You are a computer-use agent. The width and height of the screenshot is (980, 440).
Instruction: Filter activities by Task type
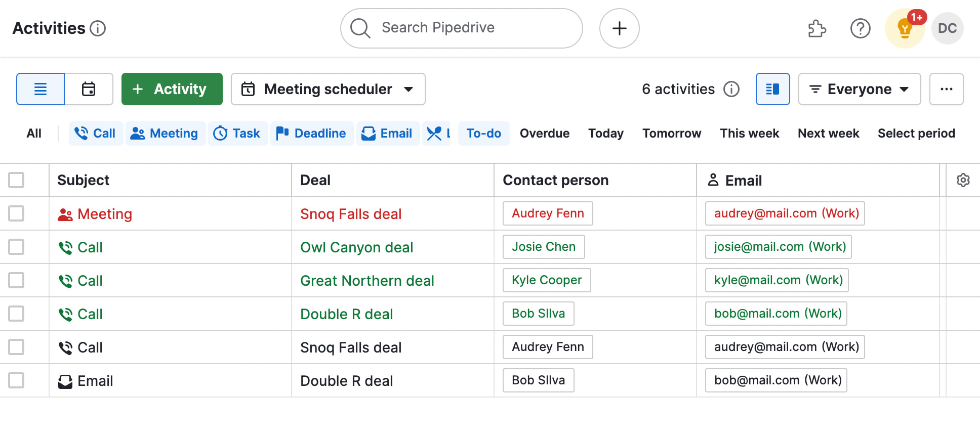[x=238, y=134]
